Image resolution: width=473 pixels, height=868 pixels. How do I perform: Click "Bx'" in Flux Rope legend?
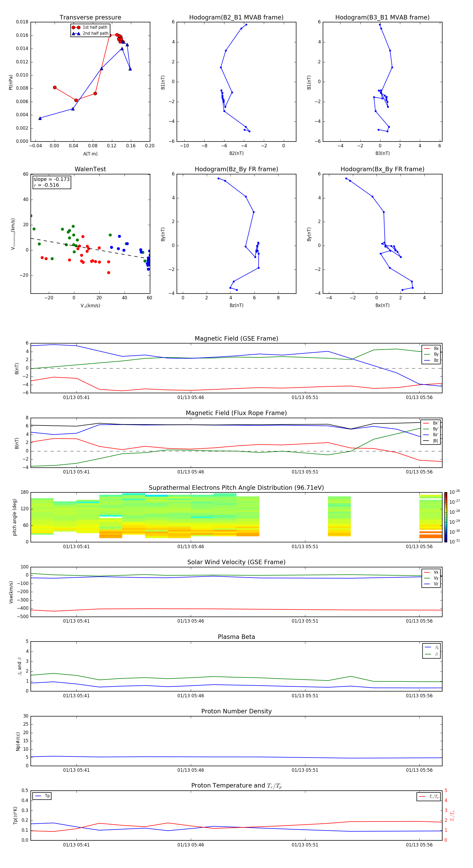click(431, 423)
